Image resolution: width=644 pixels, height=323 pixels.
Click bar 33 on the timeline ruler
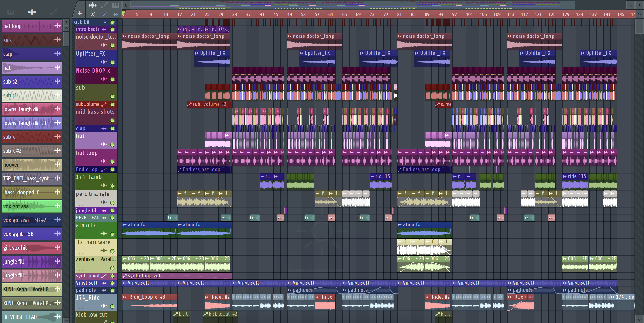click(234, 15)
